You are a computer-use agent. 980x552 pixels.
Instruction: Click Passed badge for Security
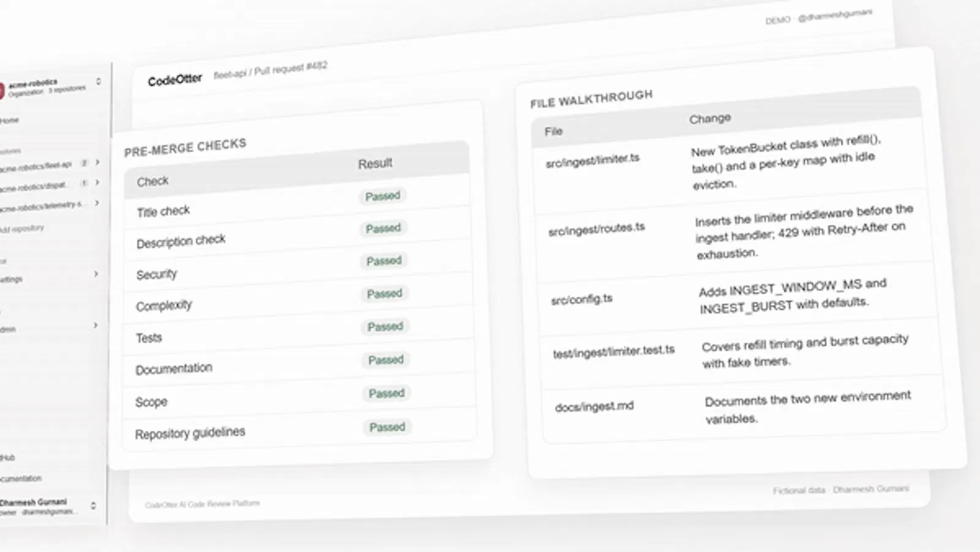[x=384, y=261]
